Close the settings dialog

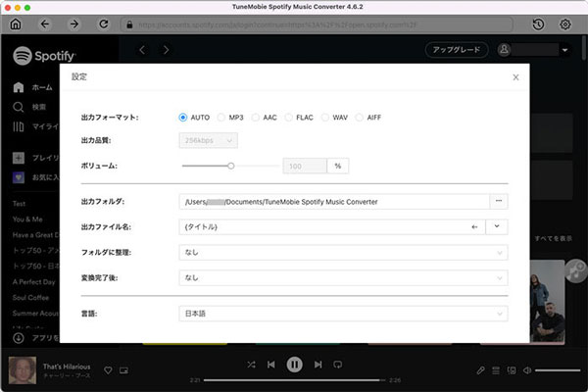pos(515,77)
